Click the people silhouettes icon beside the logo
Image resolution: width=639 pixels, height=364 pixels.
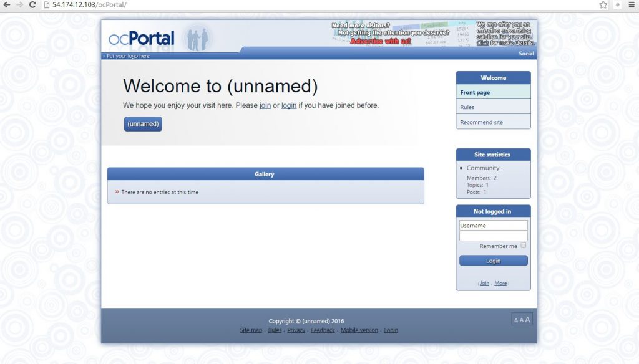click(197, 37)
